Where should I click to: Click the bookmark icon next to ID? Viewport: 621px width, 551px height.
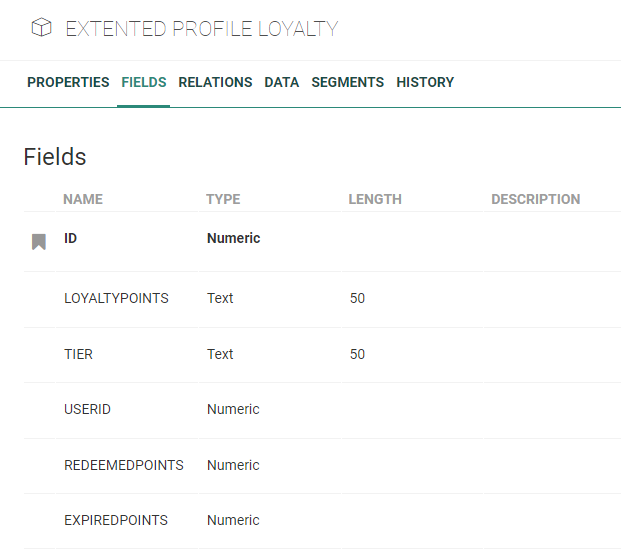(x=39, y=241)
